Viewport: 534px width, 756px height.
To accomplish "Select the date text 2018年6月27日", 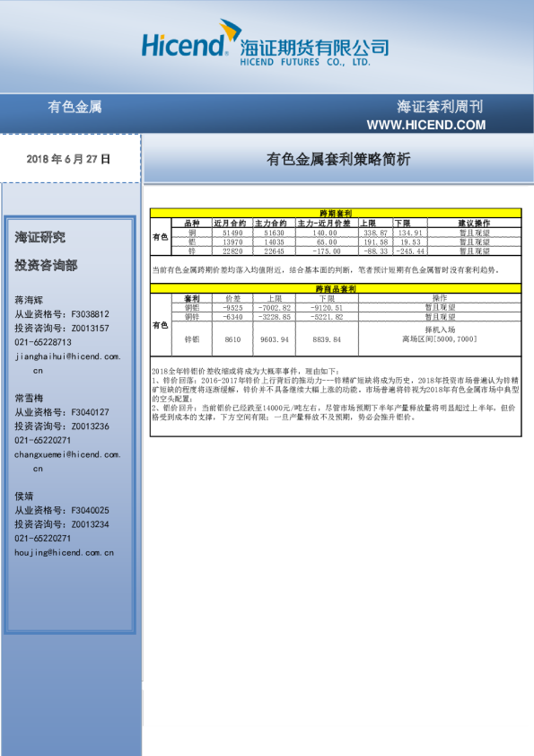I will tap(68, 159).
